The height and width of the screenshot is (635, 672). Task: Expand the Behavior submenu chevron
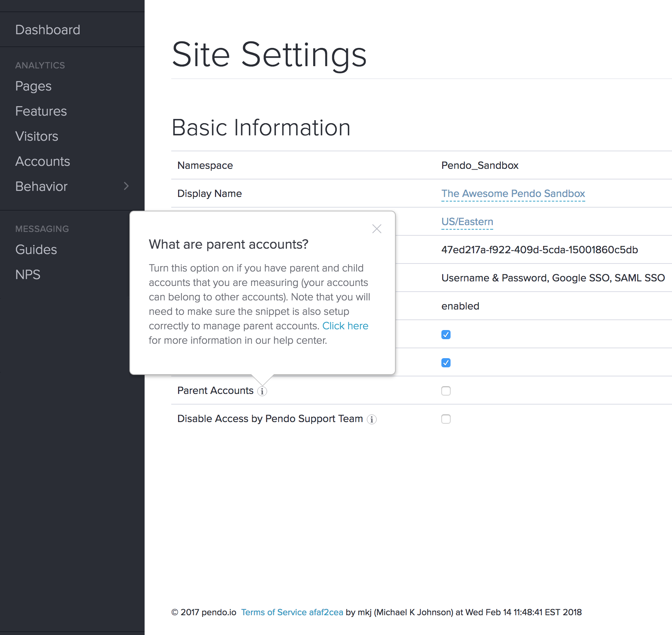click(126, 186)
